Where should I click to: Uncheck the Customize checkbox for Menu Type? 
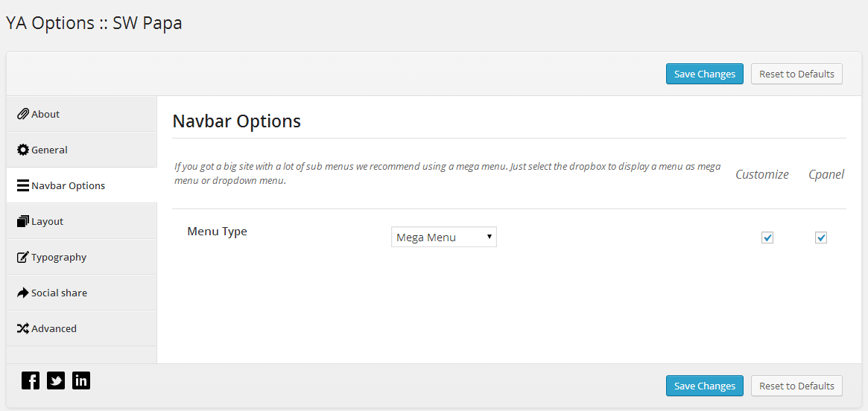pyautogui.click(x=767, y=238)
